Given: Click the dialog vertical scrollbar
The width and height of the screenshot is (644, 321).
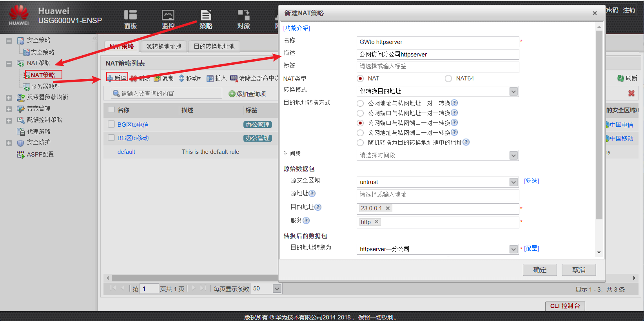Looking at the screenshot, I should tap(599, 125).
